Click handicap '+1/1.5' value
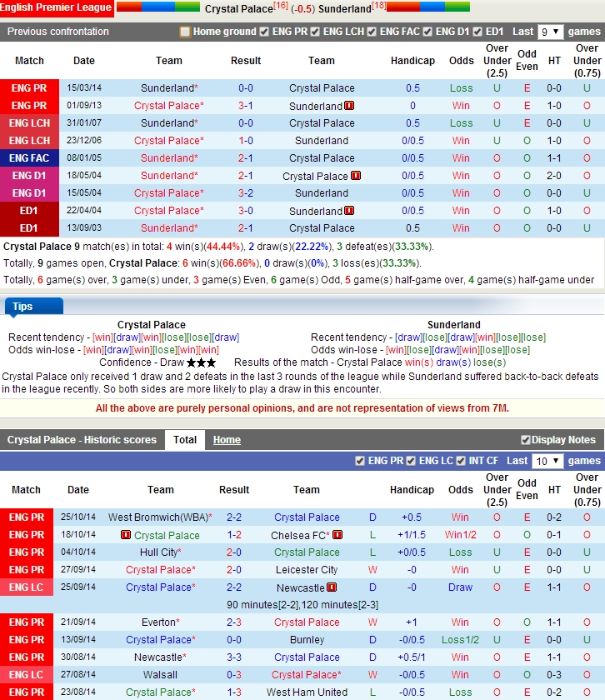 click(412, 535)
